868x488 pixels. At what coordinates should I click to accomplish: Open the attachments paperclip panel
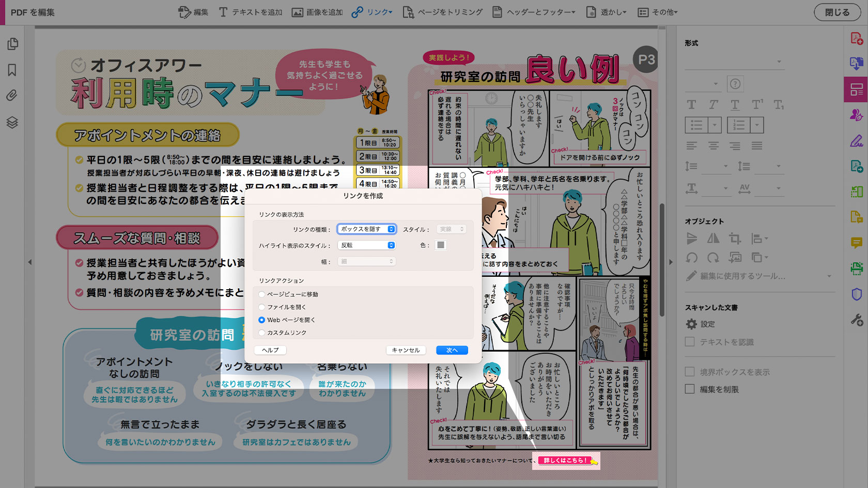click(12, 96)
